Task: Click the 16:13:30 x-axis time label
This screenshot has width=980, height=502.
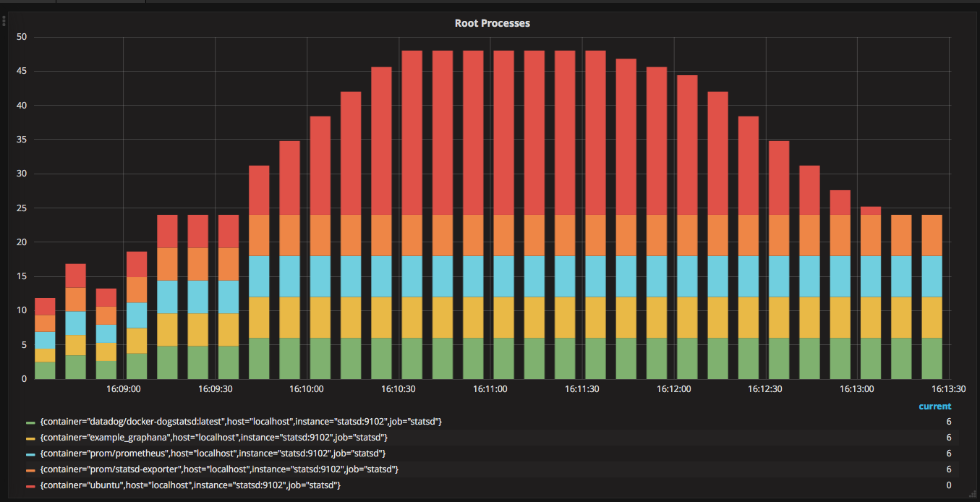Action: (947, 389)
